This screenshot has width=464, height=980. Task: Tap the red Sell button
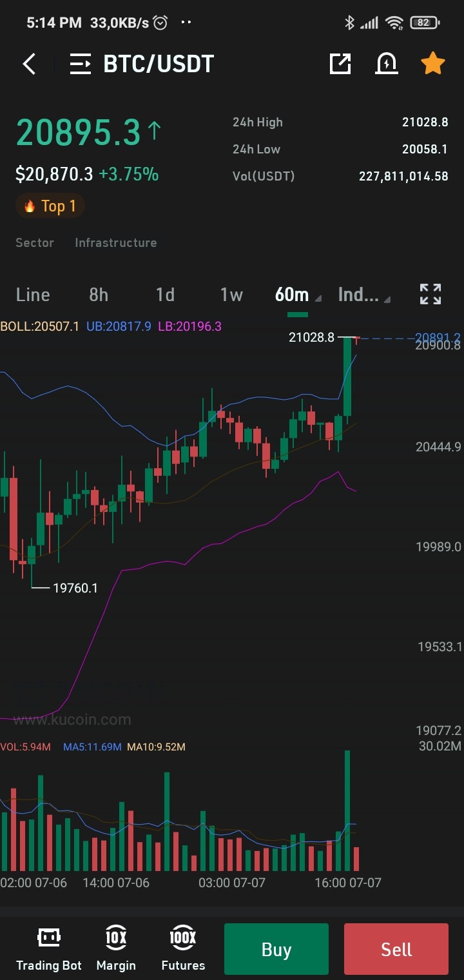(x=396, y=949)
